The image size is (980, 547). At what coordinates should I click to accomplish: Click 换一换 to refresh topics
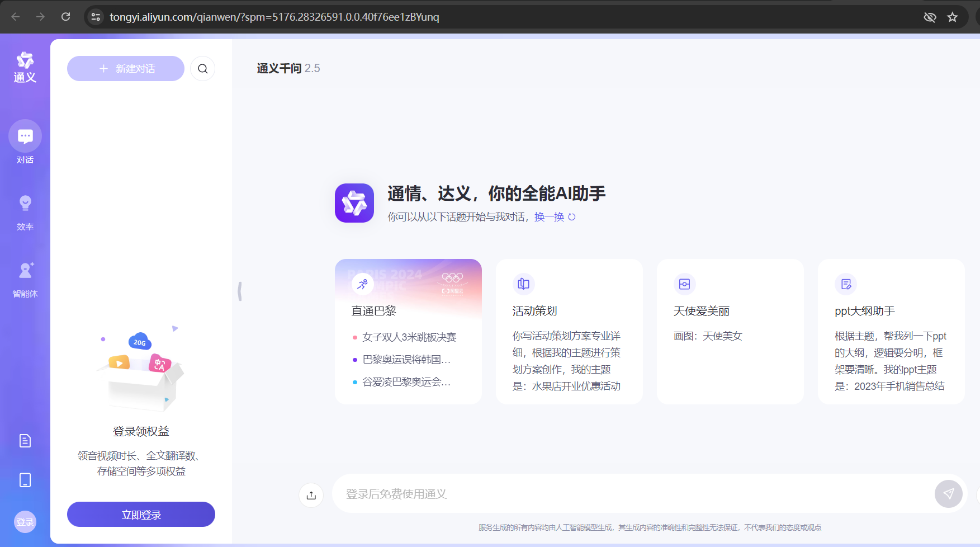549,217
